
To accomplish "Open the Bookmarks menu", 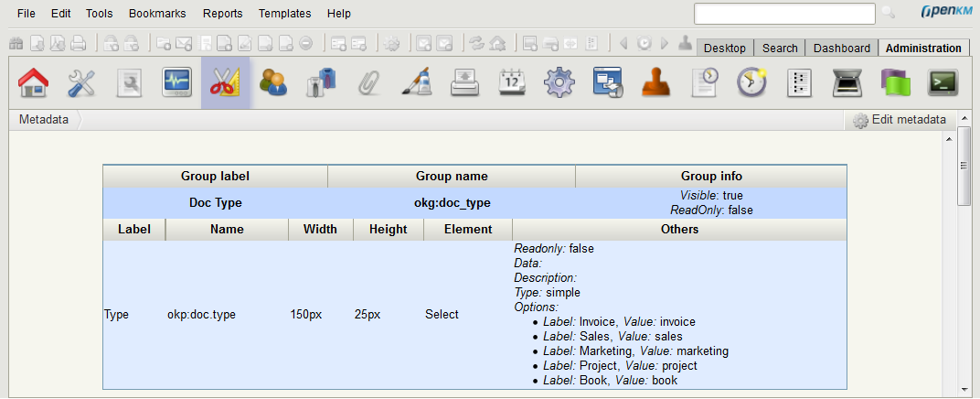I will point(158,13).
